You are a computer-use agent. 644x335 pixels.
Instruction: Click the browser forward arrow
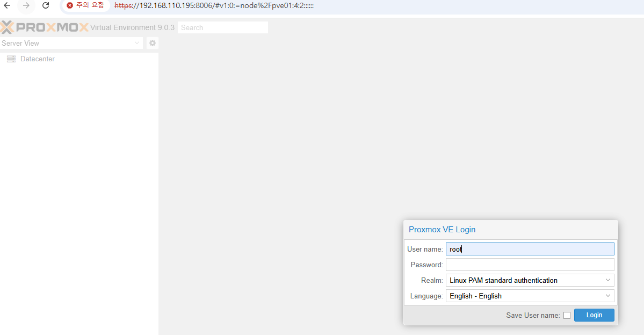26,5
